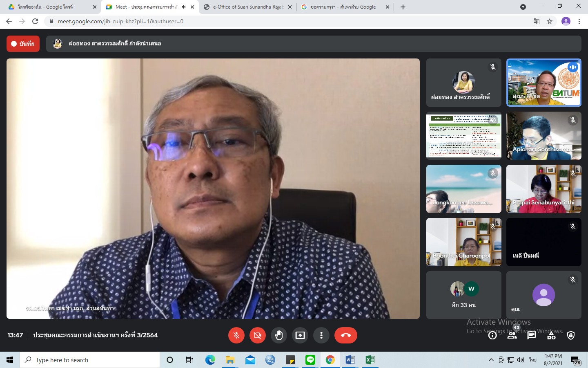Screen dimensions: 588x368
Task: Bookmark this page with the star icon
Action: click(x=550, y=21)
